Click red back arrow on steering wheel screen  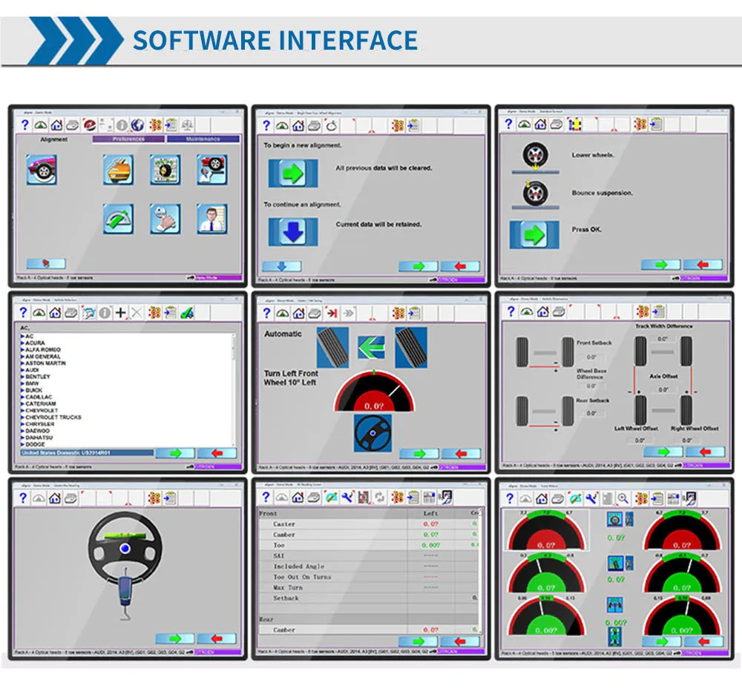(217, 639)
